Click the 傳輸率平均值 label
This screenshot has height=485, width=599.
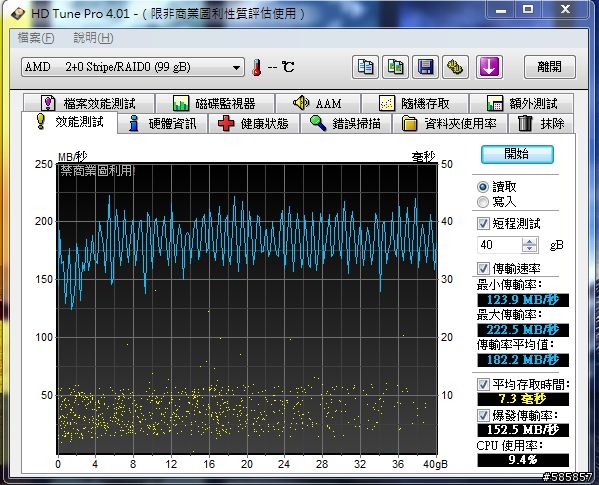point(515,345)
